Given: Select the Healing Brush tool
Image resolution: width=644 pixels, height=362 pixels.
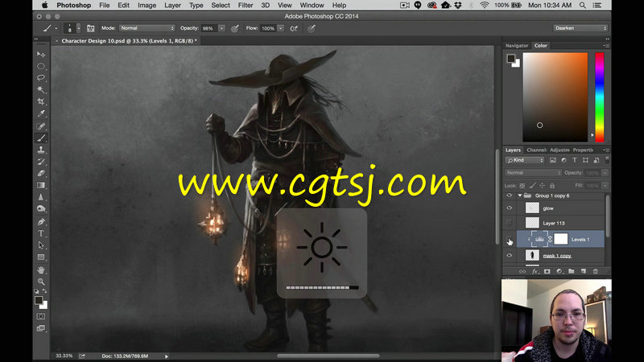Looking at the screenshot, I should pos(41,126).
